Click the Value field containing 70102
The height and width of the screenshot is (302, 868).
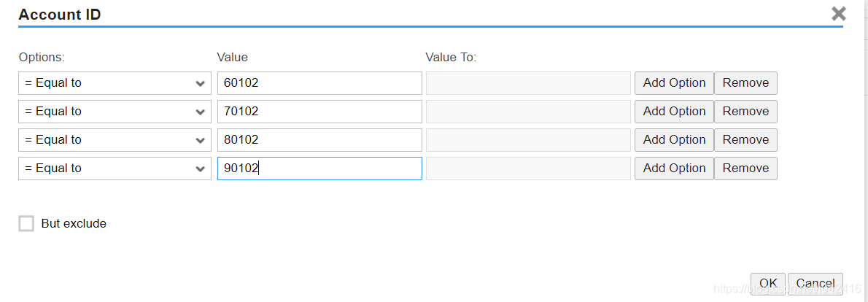(319, 112)
